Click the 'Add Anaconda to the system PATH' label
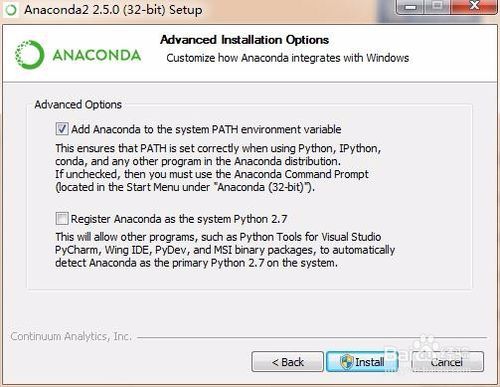The height and width of the screenshot is (387, 500). (206, 129)
